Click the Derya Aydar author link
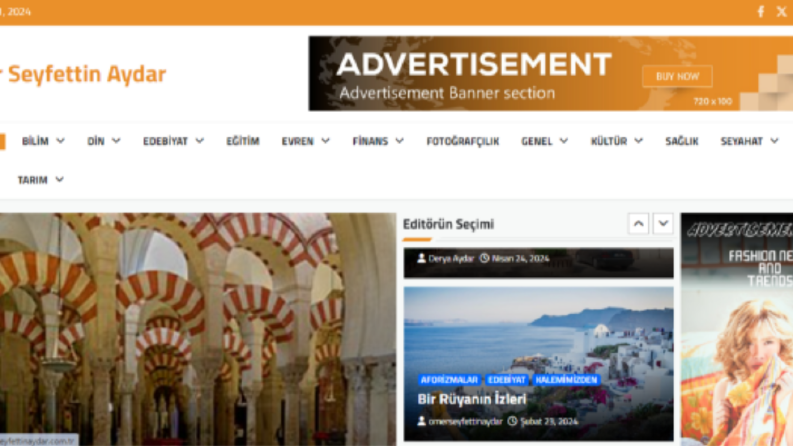Image resolution: width=793 pixels, height=446 pixels. pos(451,258)
